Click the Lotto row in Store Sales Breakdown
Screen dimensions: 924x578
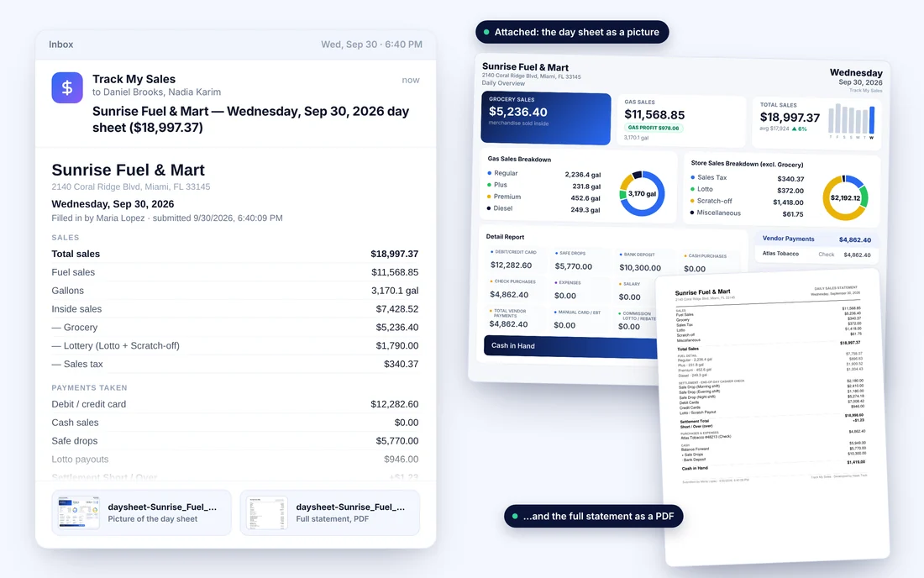coord(748,190)
